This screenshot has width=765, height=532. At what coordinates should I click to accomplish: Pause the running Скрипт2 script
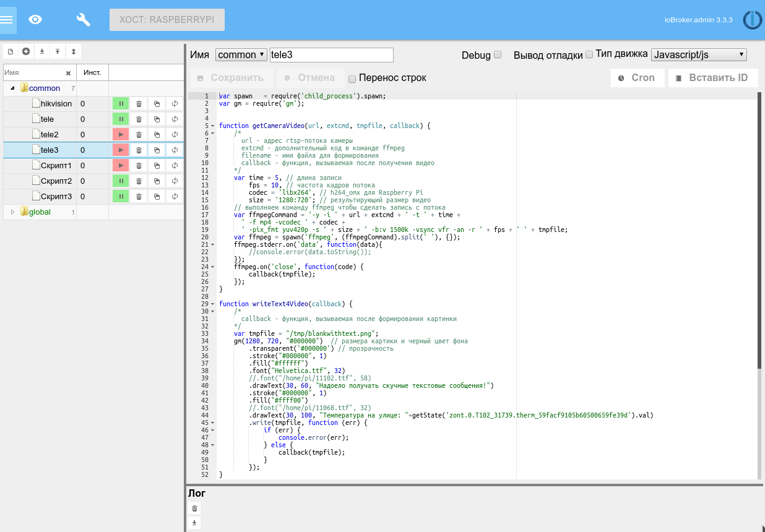(121, 181)
